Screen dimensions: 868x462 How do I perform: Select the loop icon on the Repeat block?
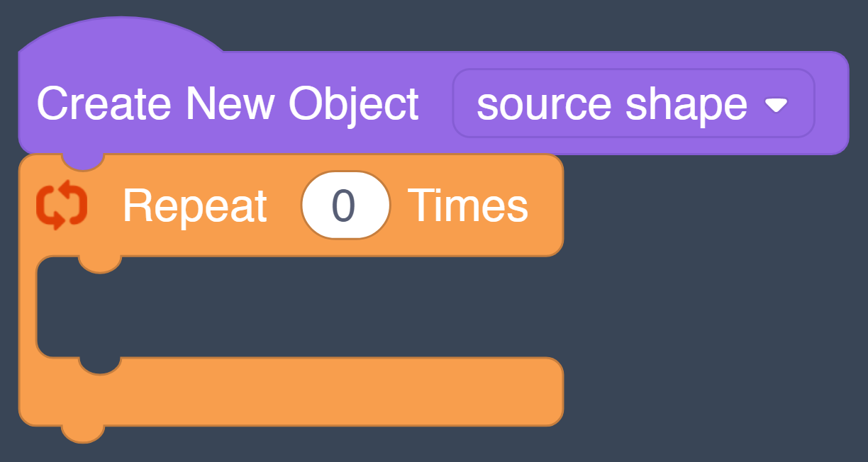pos(62,205)
